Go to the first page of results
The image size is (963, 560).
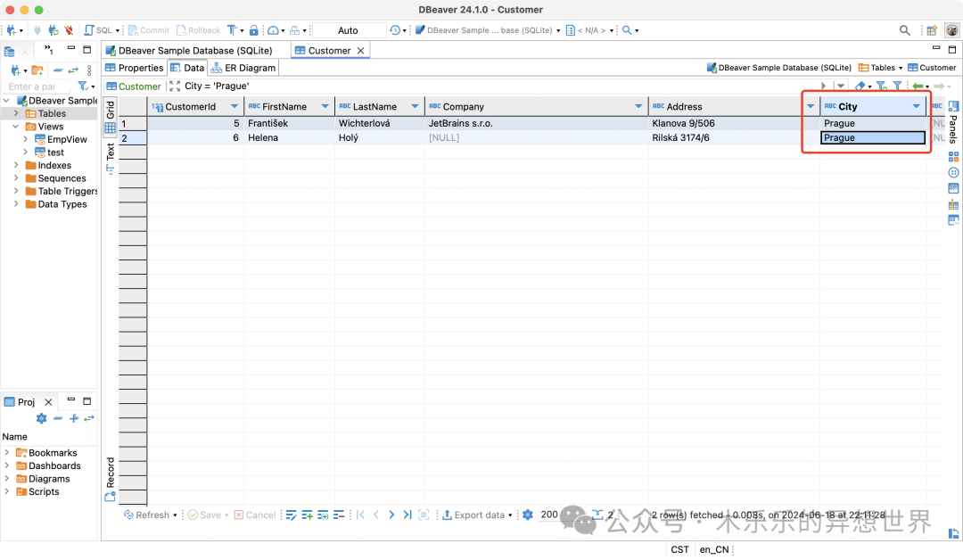tap(360, 515)
